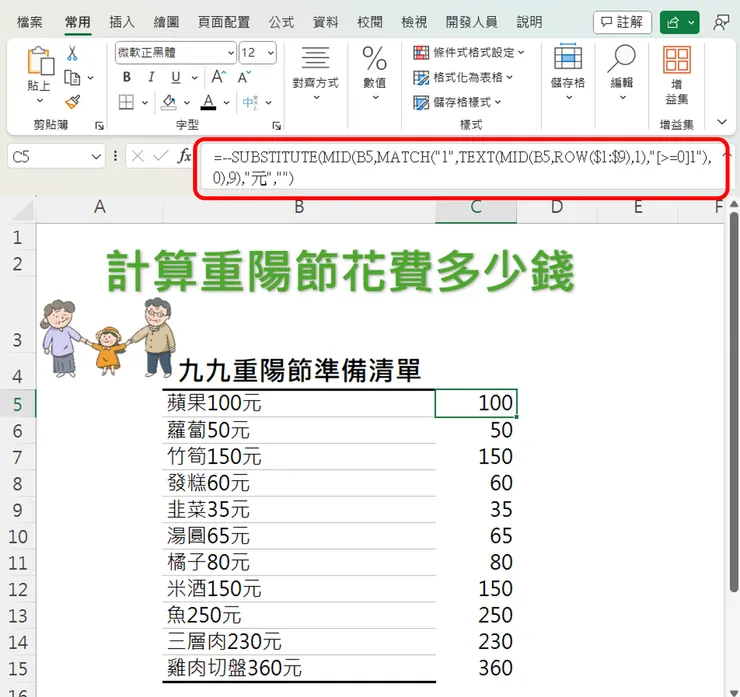This screenshot has width=740, height=697.
Task: Select cell with 蘋果100元
Action: click(x=299, y=403)
